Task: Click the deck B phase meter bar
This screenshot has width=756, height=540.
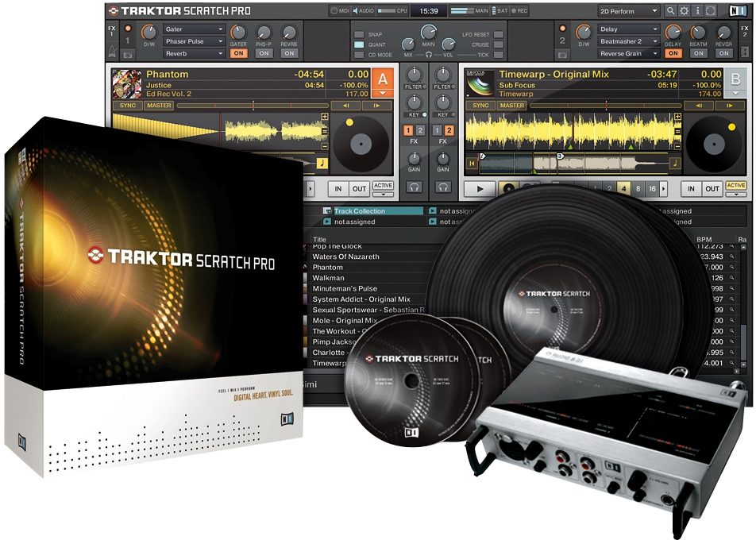Action: tap(606, 105)
